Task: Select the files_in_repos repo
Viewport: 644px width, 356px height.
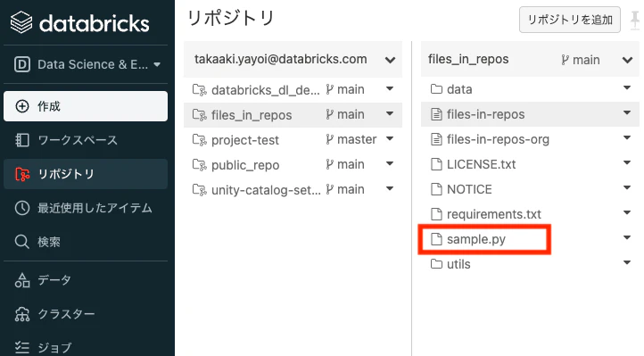Action: (x=252, y=115)
